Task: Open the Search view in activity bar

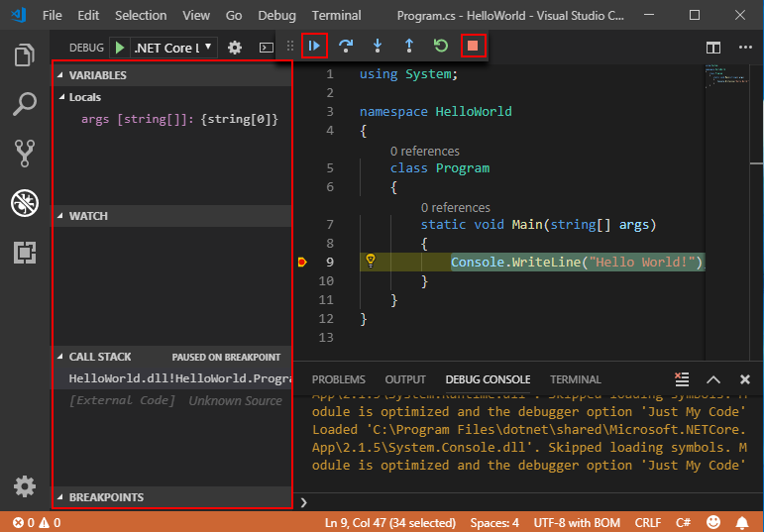Action: 25,103
